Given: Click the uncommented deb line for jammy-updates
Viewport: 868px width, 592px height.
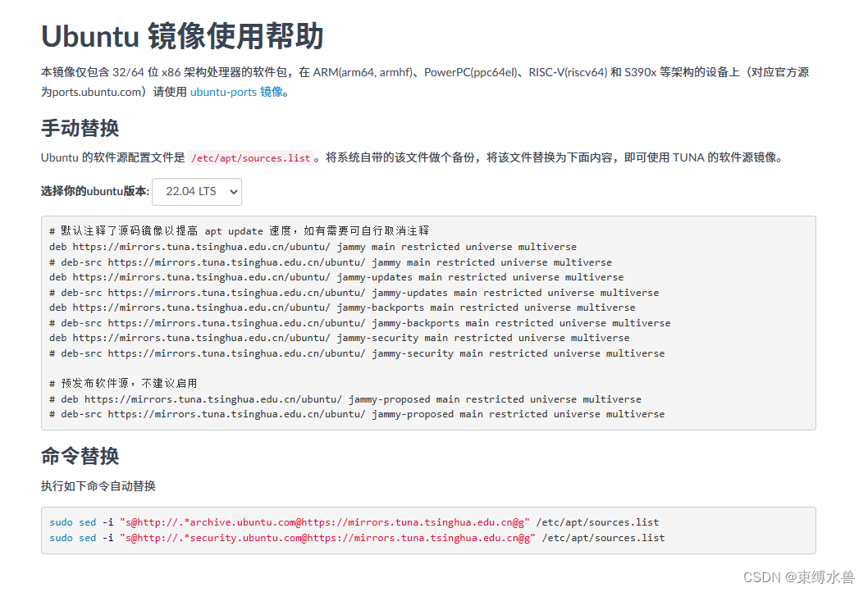Looking at the screenshot, I should [x=336, y=277].
